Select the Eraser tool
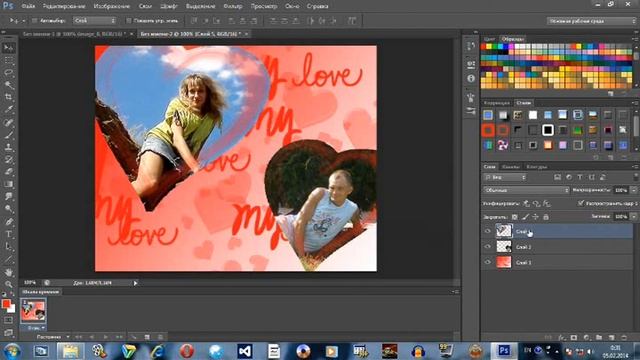The image size is (640, 360). coord(9,172)
